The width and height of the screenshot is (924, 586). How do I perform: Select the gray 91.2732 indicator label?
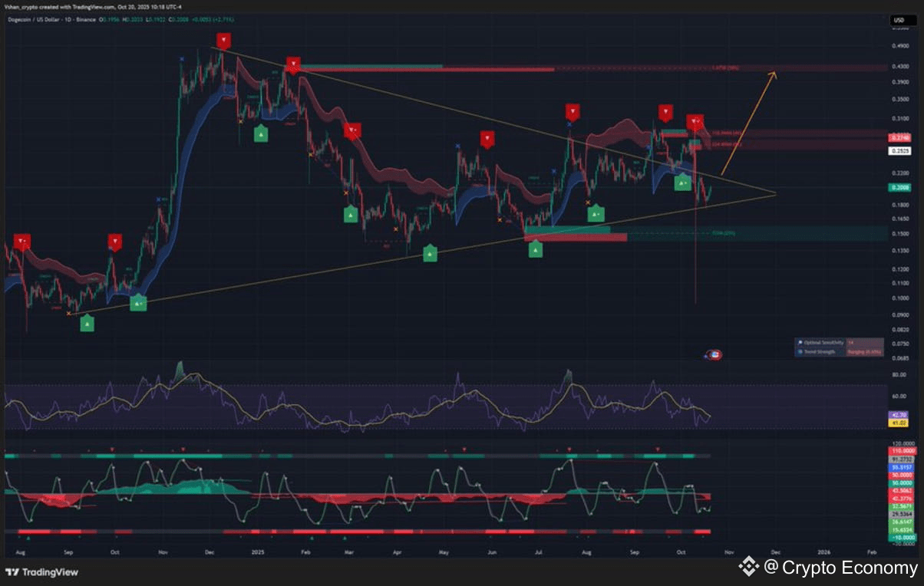(x=901, y=459)
